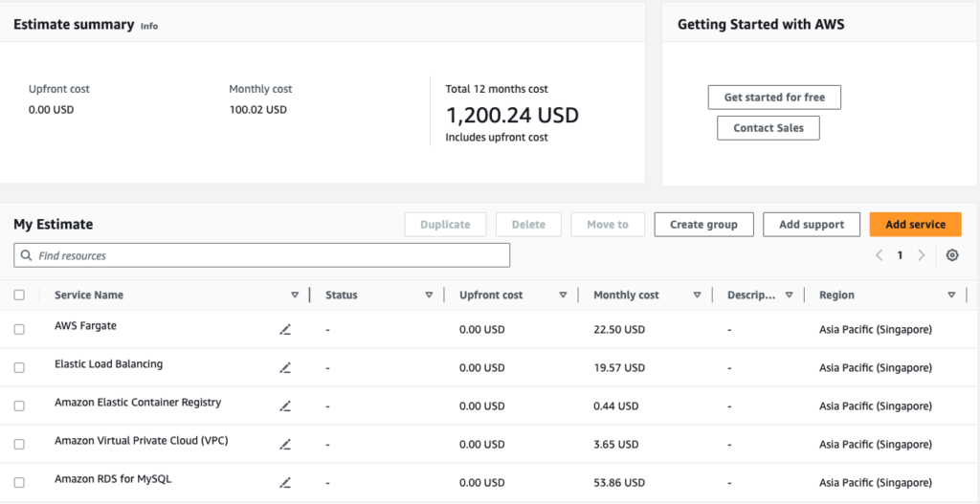Image resolution: width=980 pixels, height=504 pixels.
Task: Click Amazon Virtual Private Cloud (VPC) name
Action: (142, 440)
